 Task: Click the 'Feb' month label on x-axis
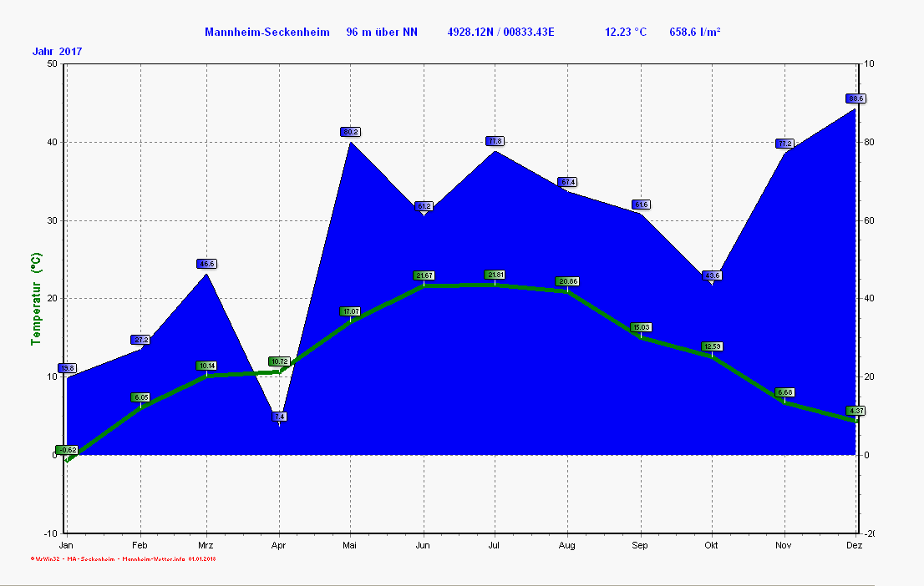(140, 545)
